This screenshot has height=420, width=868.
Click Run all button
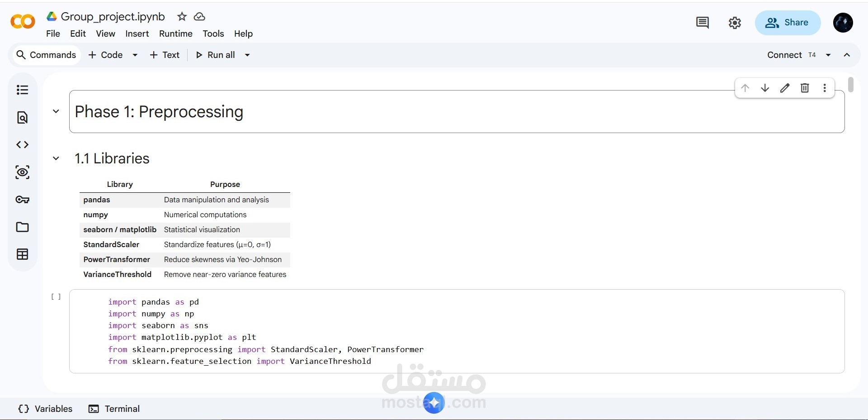[x=215, y=55]
